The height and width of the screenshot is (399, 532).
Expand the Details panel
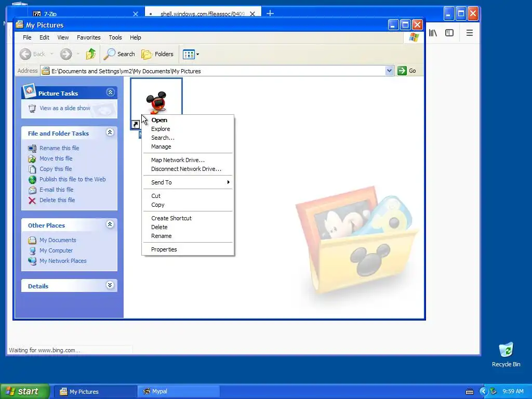click(x=110, y=285)
